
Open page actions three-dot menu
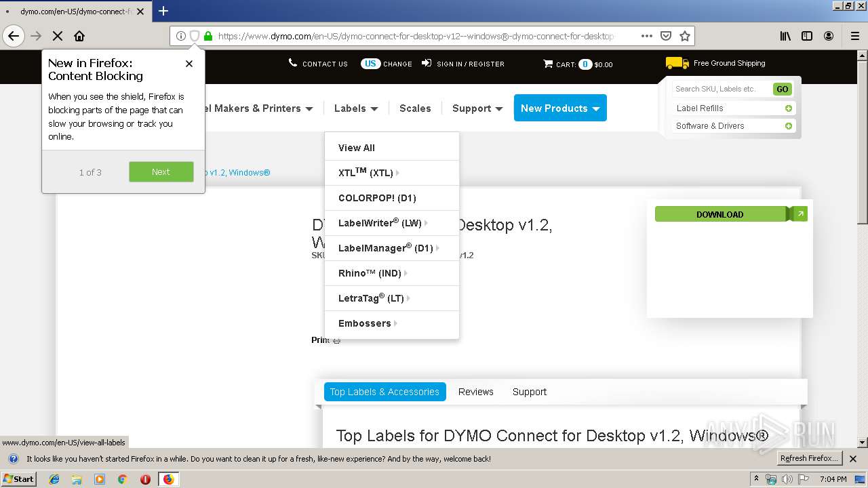(x=647, y=36)
